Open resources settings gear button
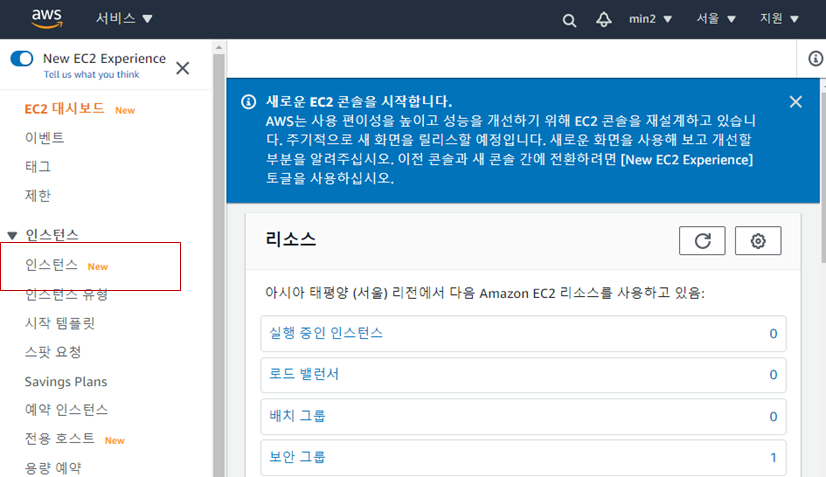The image size is (826, 477). [x=758, y=241]
